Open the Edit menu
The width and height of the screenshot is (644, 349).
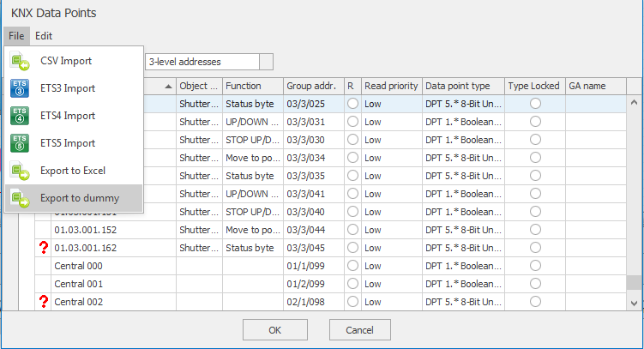pos(44,36)
